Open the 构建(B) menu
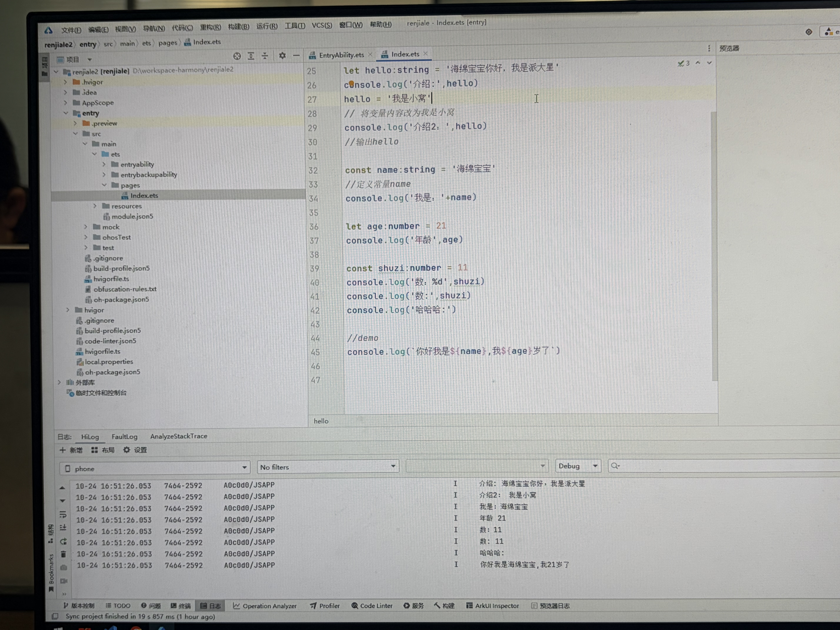This screenshot has width=840, height=630. [239, 27]
